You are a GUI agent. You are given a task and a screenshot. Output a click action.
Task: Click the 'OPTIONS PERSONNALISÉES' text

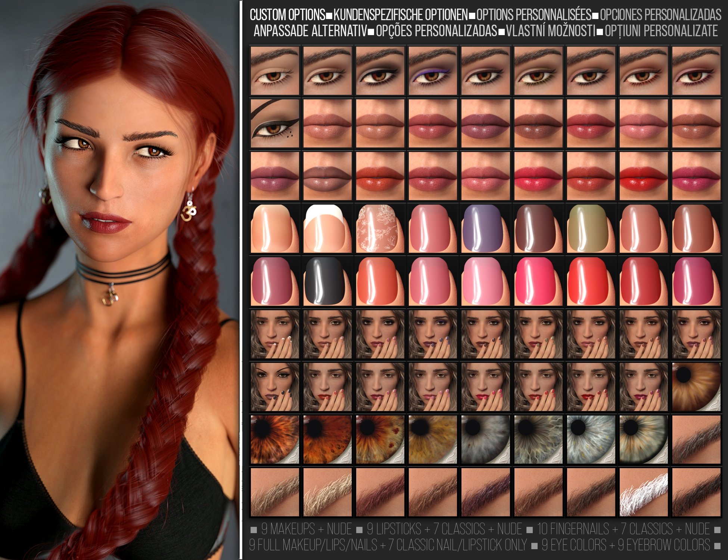(534, 15)
